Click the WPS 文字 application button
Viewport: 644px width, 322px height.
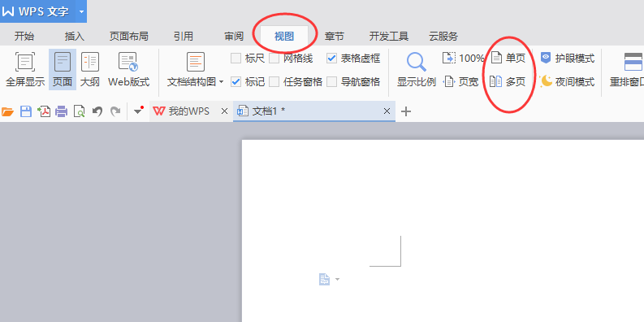point(38,11)
